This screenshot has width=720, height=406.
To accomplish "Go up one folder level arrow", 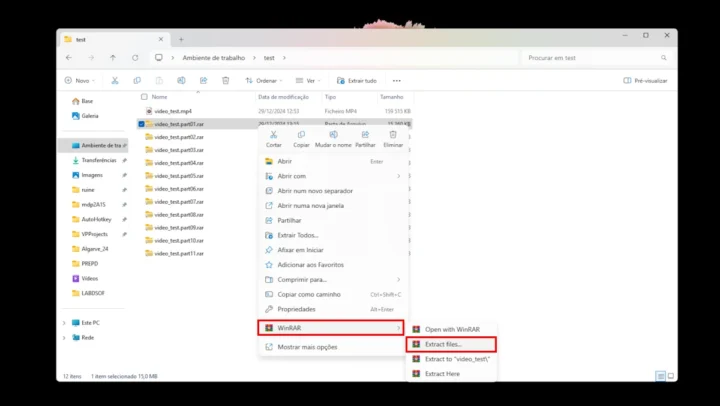I will click(x=113, y=58).
